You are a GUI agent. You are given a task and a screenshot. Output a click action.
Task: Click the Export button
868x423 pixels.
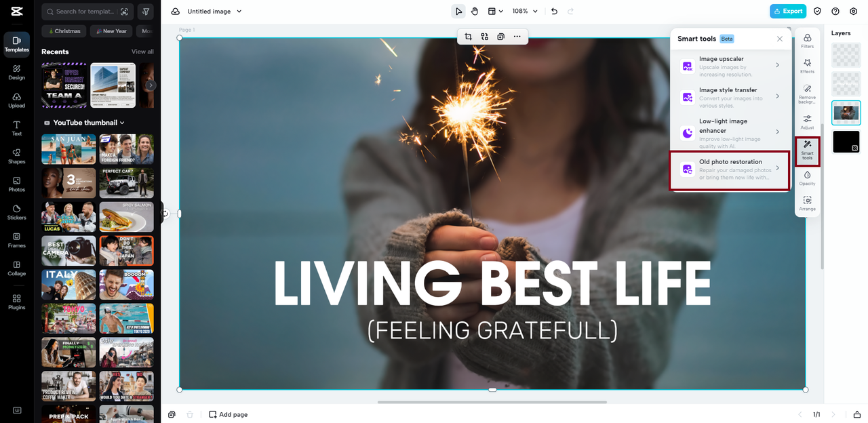coord(788,11)
